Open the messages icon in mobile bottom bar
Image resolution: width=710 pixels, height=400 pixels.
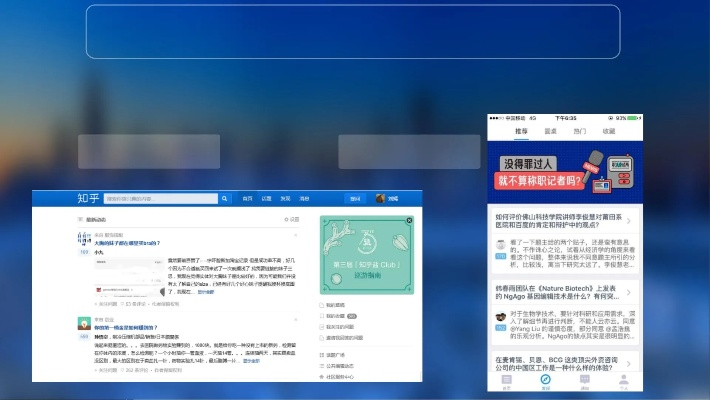tap(584, 381)
